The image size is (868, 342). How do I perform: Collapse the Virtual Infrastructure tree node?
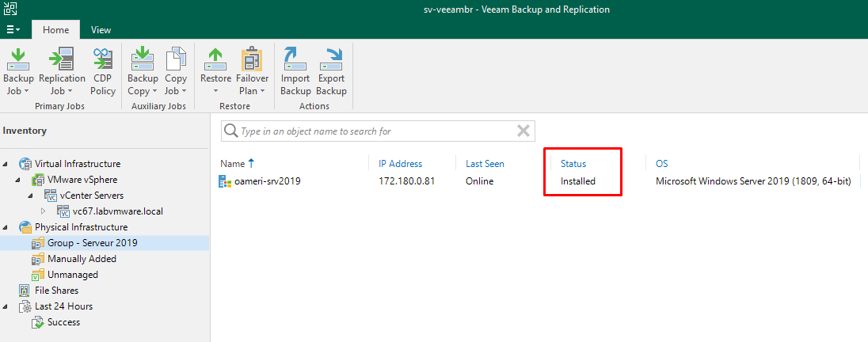pyautogui.click(x=6, y=164)
